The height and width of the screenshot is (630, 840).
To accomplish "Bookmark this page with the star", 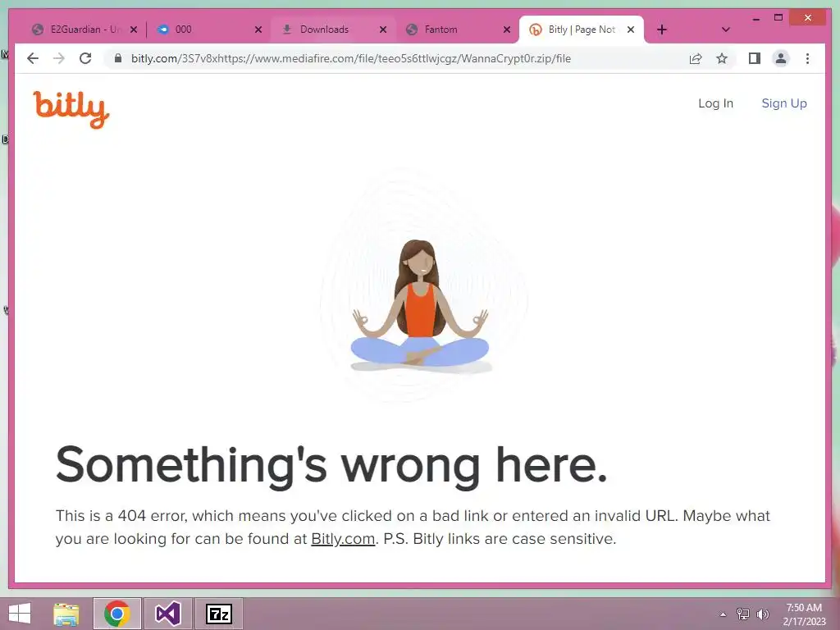I will point(722,58).
